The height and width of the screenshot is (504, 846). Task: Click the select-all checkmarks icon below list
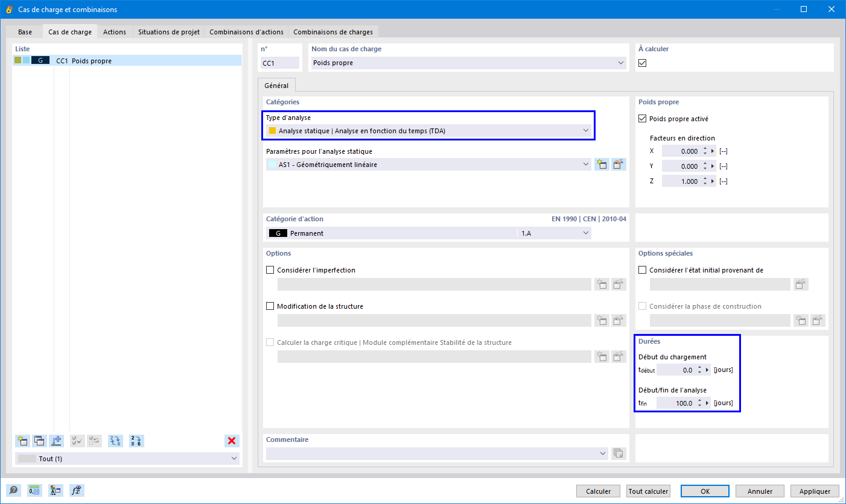pos(77,441)
